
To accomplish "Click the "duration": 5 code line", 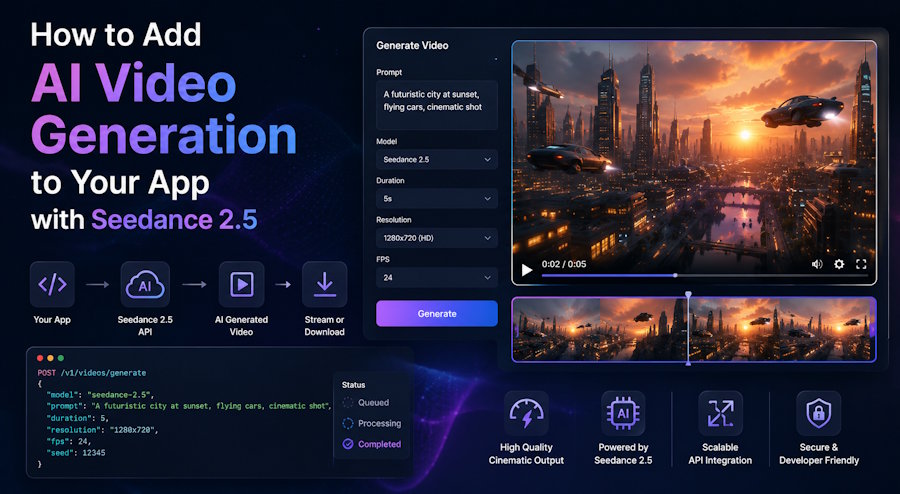I will tap(77, 418).
